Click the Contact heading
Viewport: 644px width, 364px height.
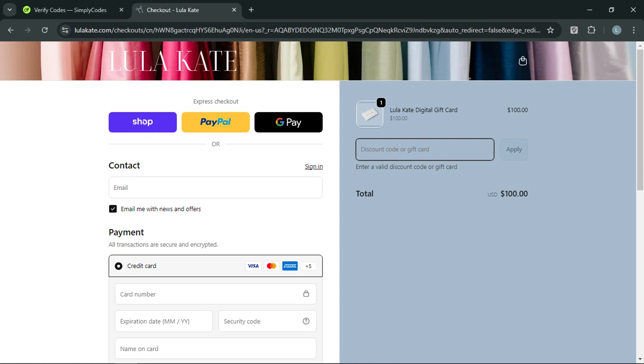(x=125, y=165)
